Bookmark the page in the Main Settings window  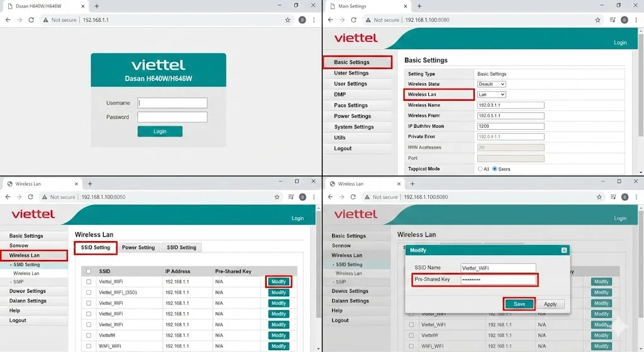coord(597,20)
